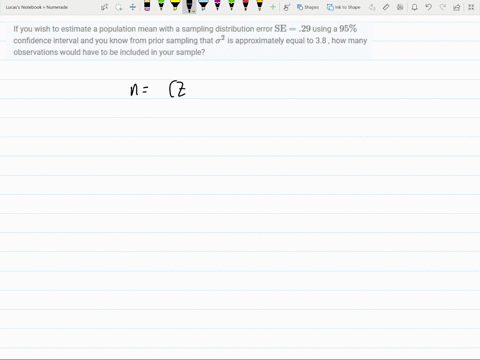
Task: Select the orange-yellow pen
Action: coord(259,6)
